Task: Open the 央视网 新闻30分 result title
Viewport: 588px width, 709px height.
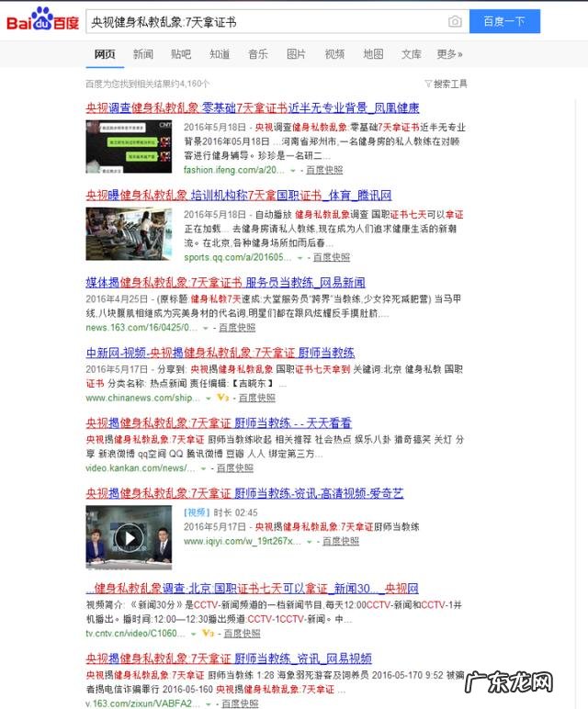Action: click(x=252, y=589)
